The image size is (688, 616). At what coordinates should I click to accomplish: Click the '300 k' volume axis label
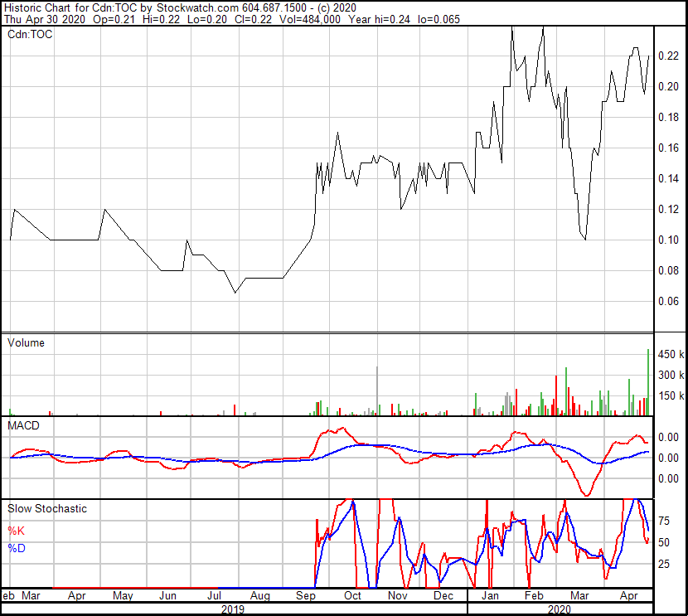click(671, 375)
